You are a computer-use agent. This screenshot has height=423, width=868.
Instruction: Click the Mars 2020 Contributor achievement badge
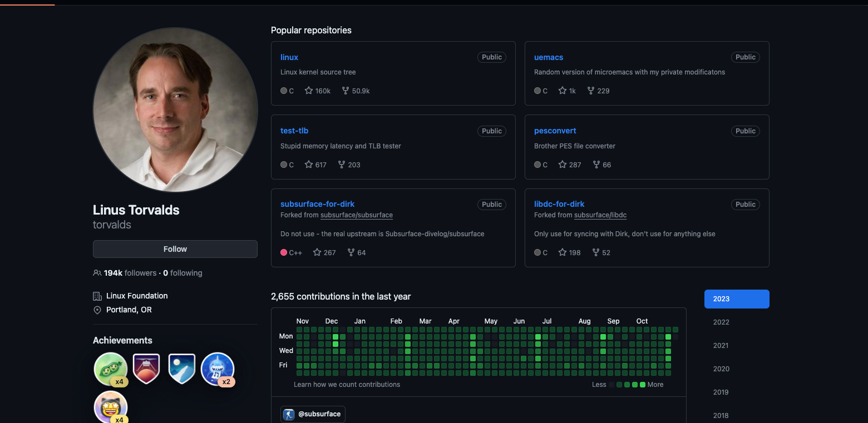pyautogui.click(x=146, y=369)
